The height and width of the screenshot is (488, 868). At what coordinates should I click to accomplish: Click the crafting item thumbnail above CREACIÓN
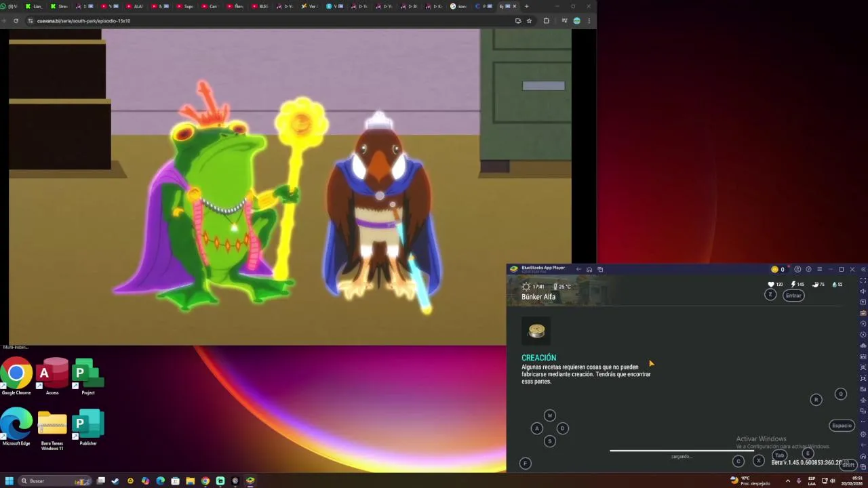[x=536, y=331]
